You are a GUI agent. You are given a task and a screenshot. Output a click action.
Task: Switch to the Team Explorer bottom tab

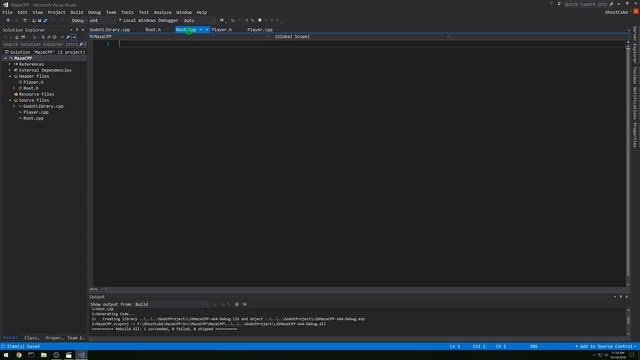point(76,338)
